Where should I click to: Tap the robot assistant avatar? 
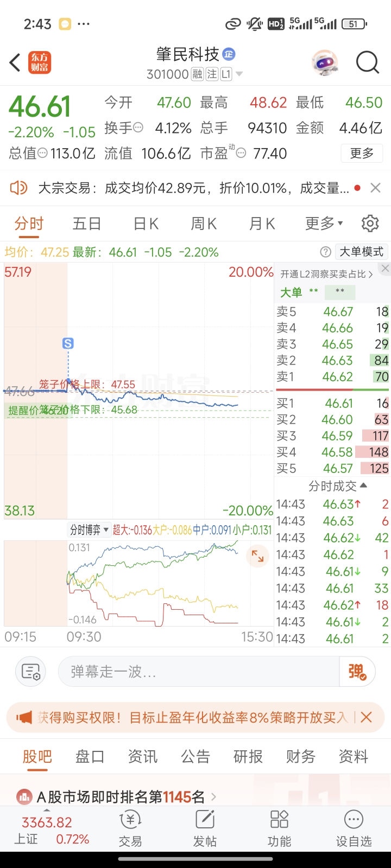coord(325,63)
